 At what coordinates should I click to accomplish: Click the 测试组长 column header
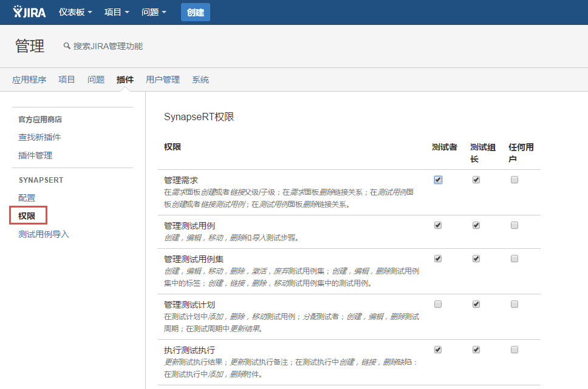pos(483,153)
